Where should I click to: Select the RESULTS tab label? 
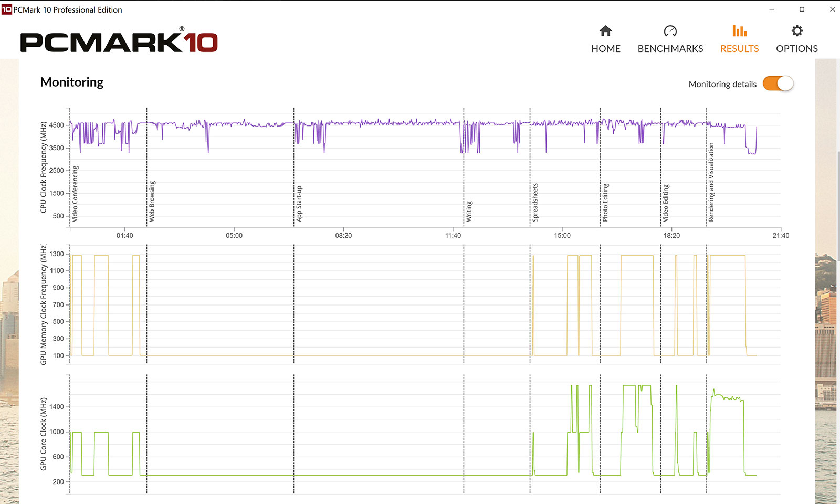pyautogui.click(x=739, y=48)
